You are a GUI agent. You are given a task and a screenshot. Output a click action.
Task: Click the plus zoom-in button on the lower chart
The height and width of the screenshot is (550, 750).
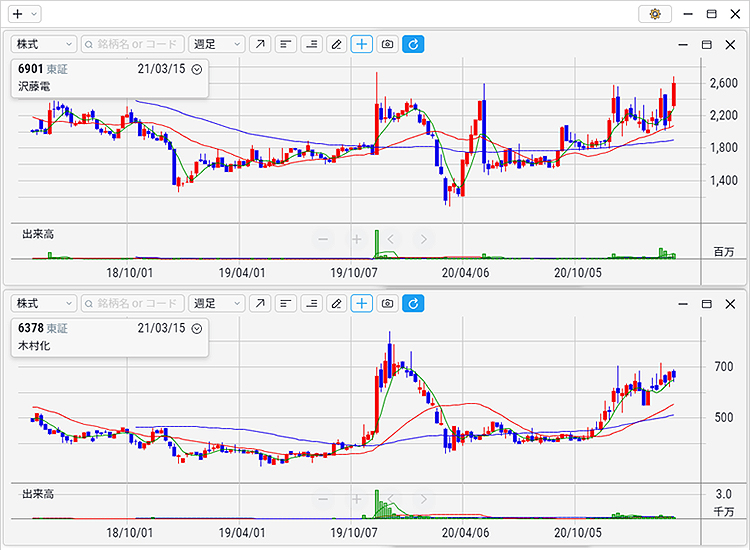coord(357,499)
